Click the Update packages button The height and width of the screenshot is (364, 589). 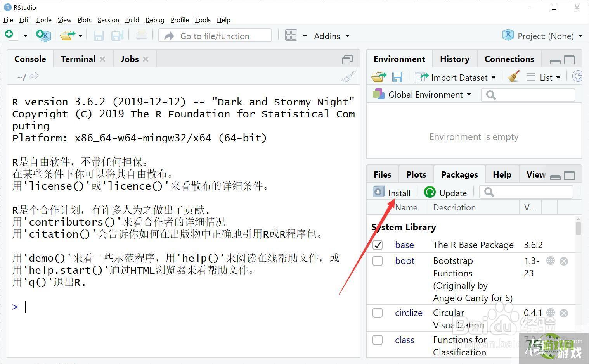pyautogui.click(x=445, y=193)
